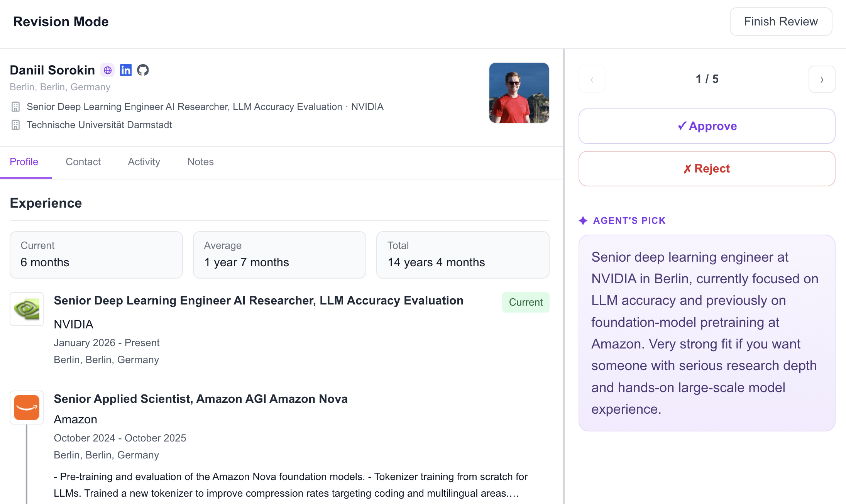Screen dimensions: 846x504
Task: Click the sparkle icon next to Agent's Pick
Action: point(583,221)
